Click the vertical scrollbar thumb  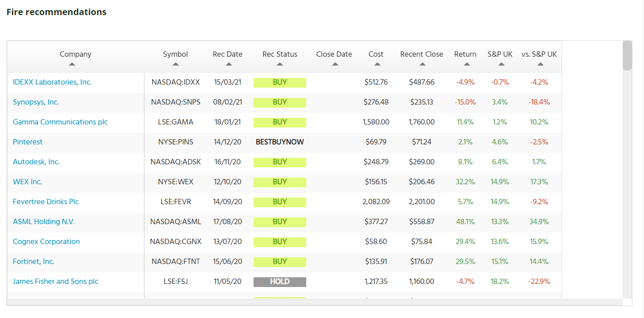click(627, 55)
